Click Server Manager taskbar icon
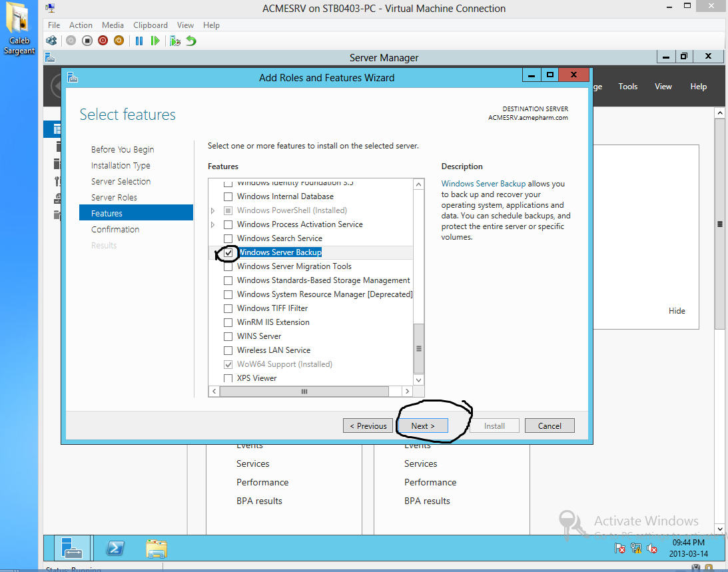The width and height of the screenshot is (728, 572). (72, 548)
